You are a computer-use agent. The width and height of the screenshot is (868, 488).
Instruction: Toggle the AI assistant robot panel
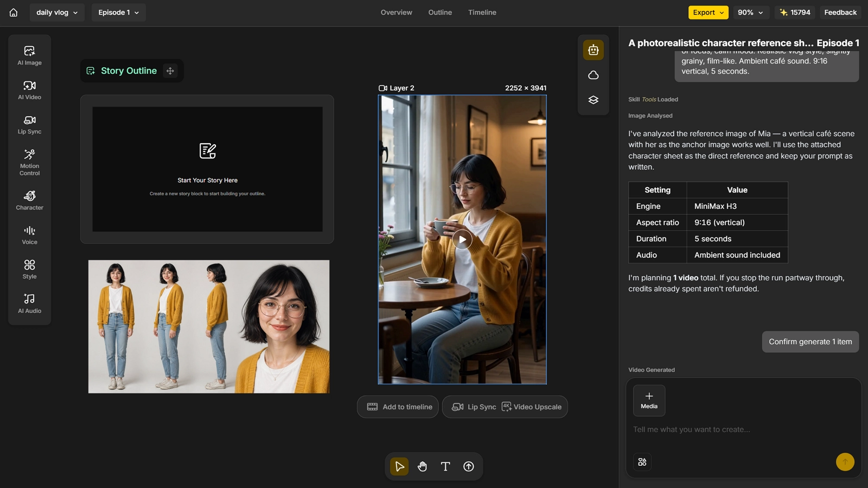(x=593, y=50)
